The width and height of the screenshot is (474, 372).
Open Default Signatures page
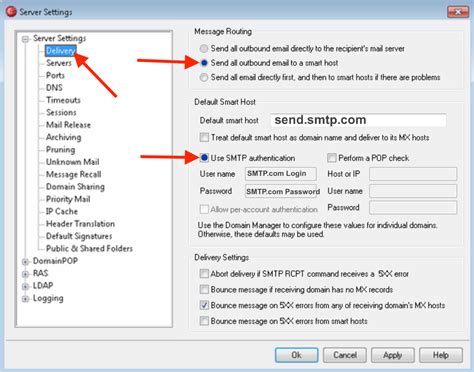point(79,236)
